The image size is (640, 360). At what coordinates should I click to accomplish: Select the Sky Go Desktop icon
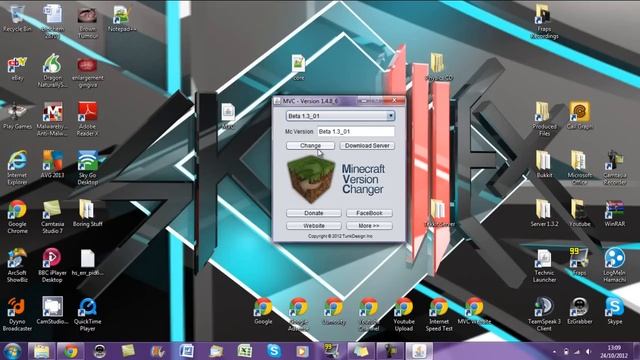(87, 167)
